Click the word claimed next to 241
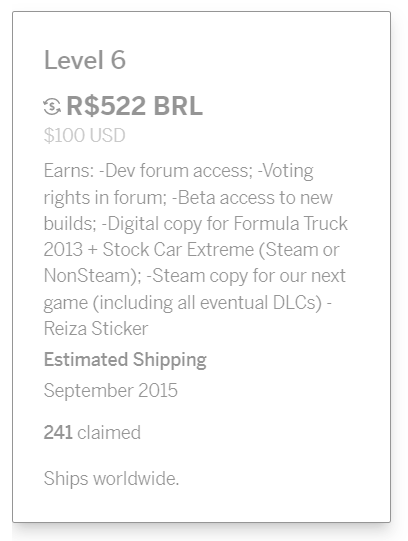Image resolution: width=408 pixels, height=541 pixels. pos(109,433)
